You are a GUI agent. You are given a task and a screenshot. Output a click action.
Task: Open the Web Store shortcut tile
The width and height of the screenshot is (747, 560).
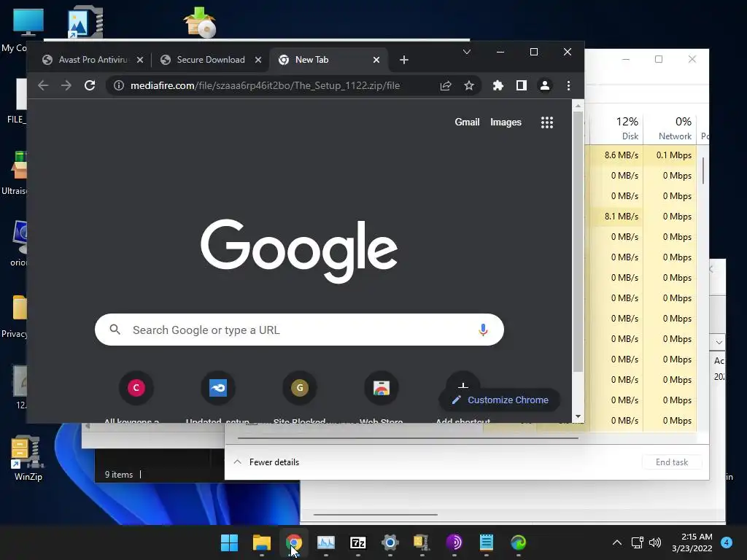[x=381, y=388]
